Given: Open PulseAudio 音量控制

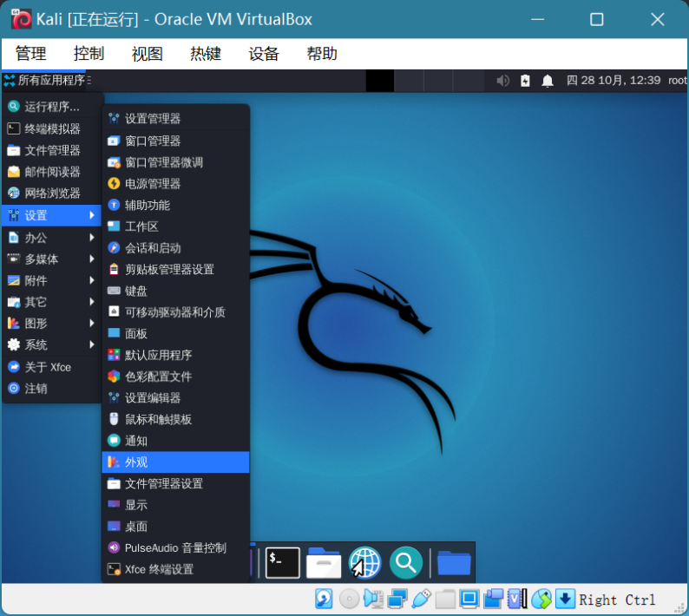Looking at the screenshot, I should point(176,548).
